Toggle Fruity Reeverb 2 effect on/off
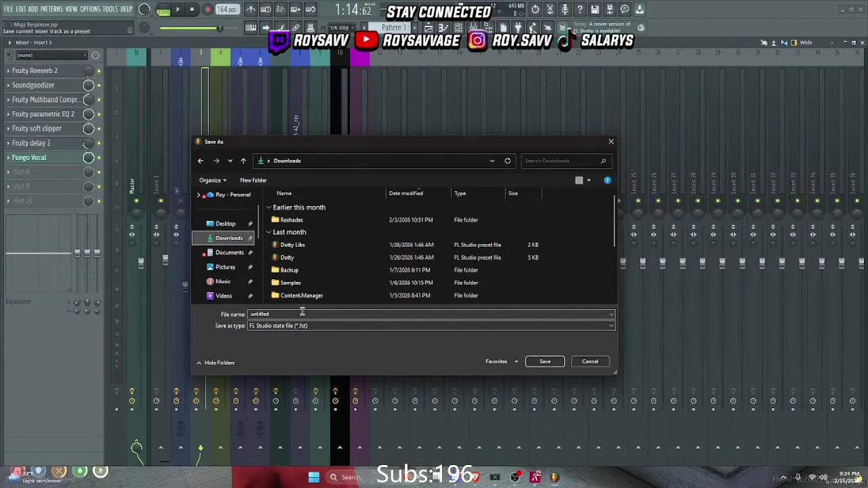The width and height of the screenshot is (868, 488). tap(99, 71)
